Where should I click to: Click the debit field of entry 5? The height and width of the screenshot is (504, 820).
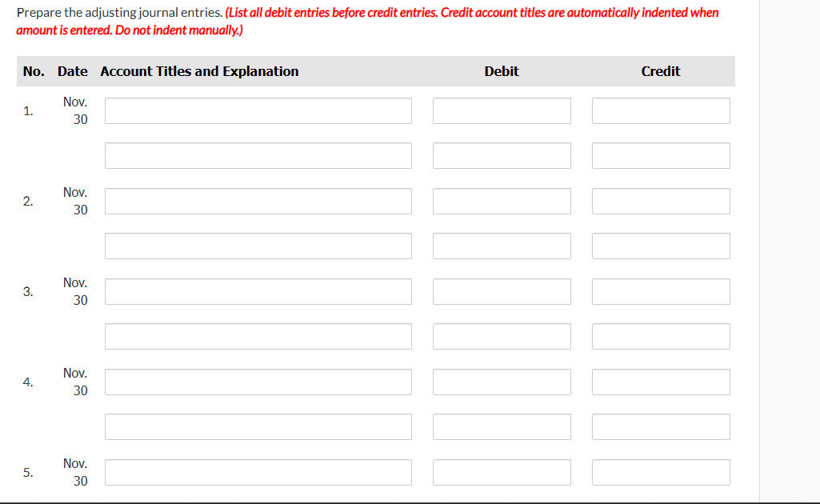click(x=501, y=472)
